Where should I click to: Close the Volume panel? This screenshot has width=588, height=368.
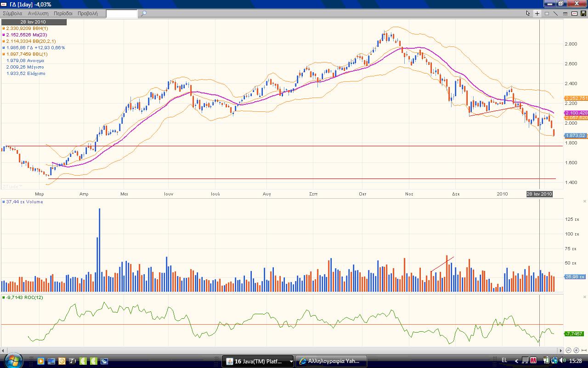[x=585, y=201]
